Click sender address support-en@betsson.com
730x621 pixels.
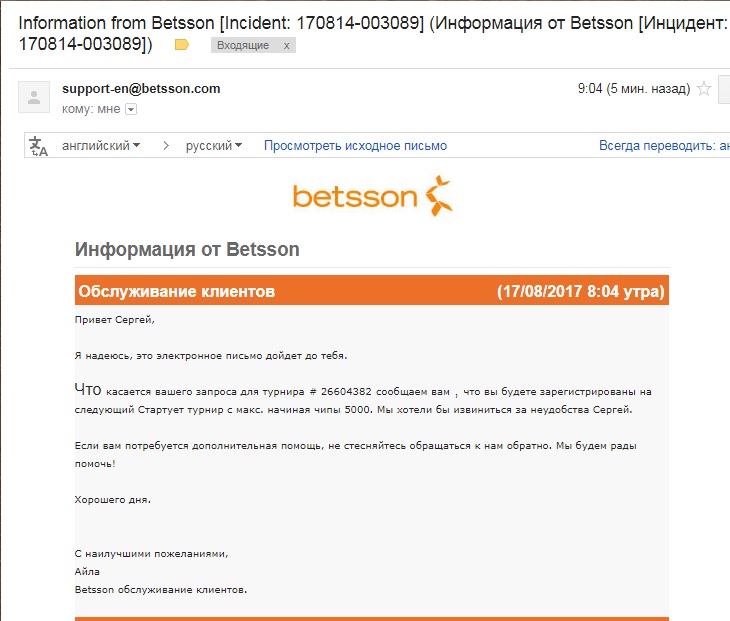pos(141,88)
